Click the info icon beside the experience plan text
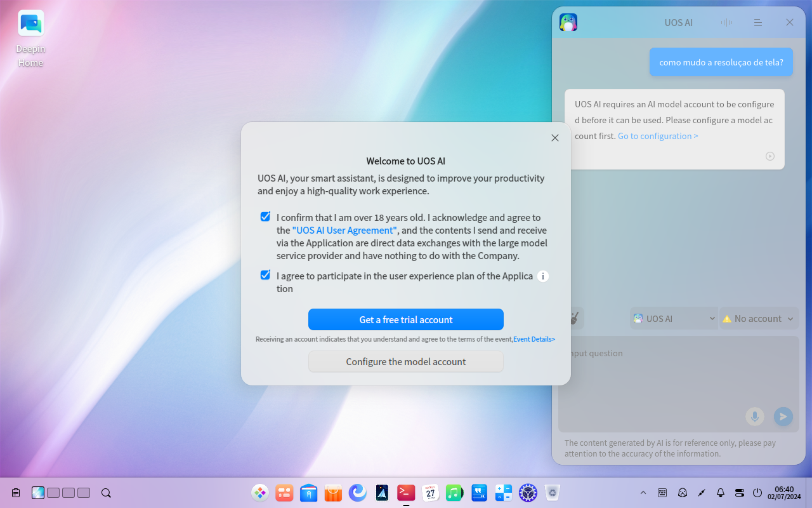The image size is (812, 508). coord(543,276)
